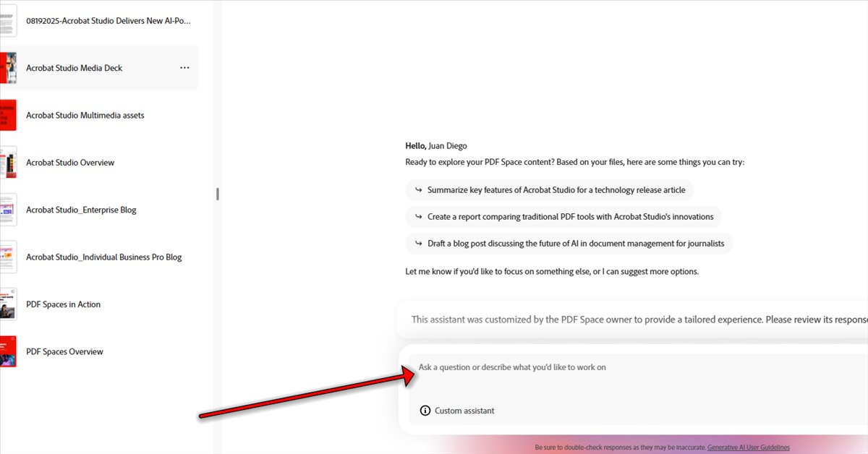The image size is (868, 454).
Task: Select the PDF Spaces in Action thumbnail
Action: pyautogui.click(x=8, y=304)
